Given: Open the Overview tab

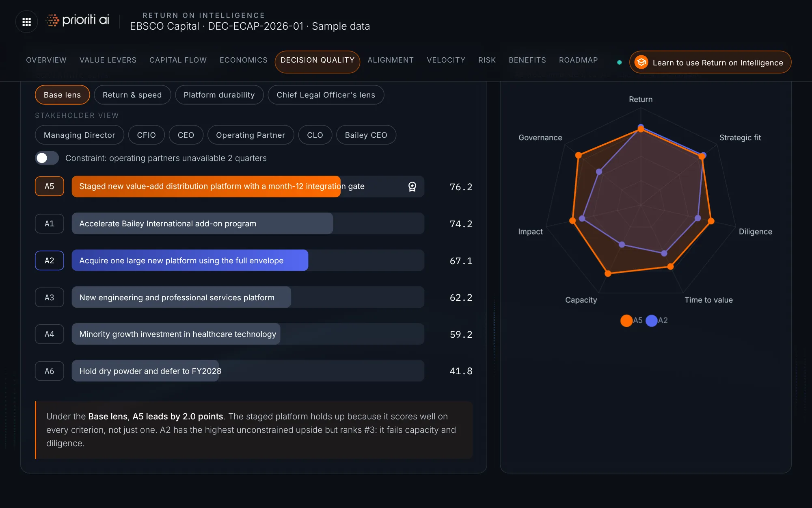Looking at the screenshot, I should click(x=46, y=60).
